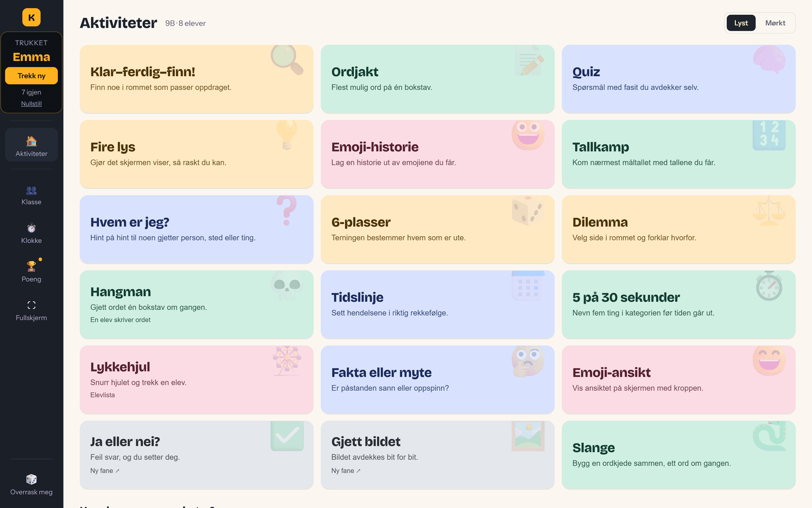
Task: Open the Dilemma activity title
Action: 600,222
